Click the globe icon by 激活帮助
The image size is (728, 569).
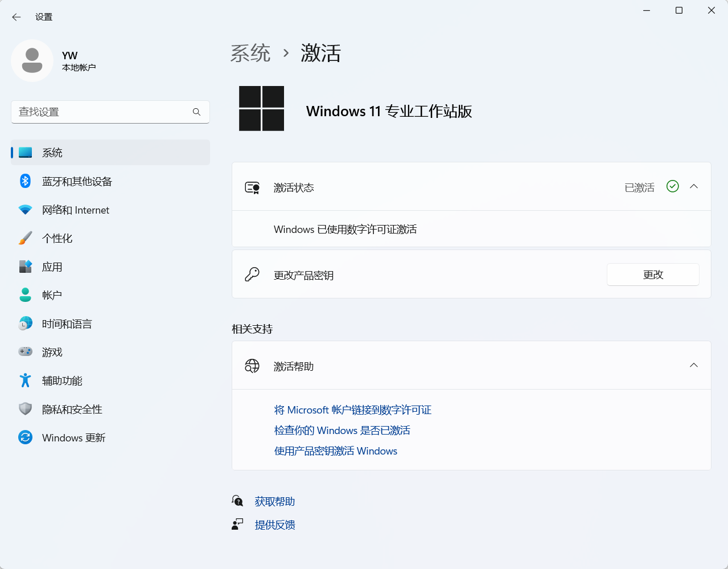click(252, 366)
